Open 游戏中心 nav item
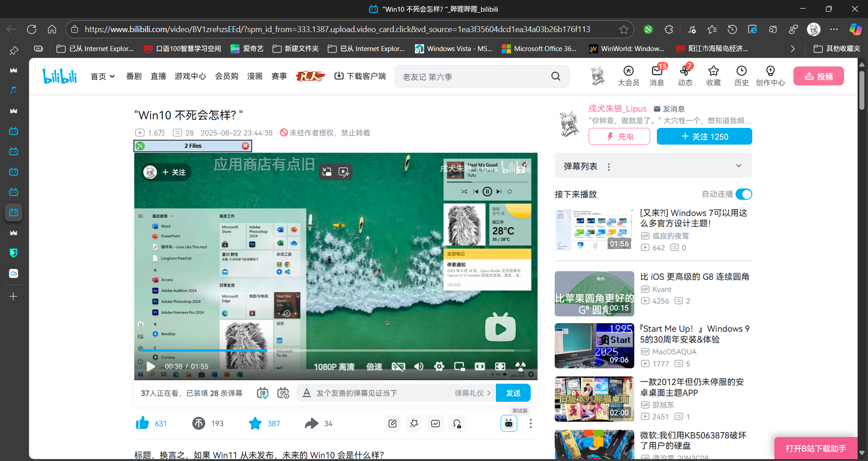868x461 pixels. tap(190, 76)
